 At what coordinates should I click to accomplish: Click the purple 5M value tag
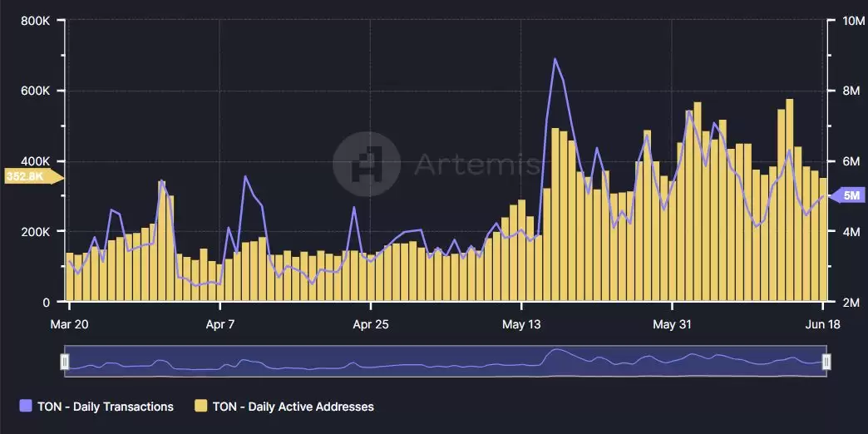(x=850, y=196)
